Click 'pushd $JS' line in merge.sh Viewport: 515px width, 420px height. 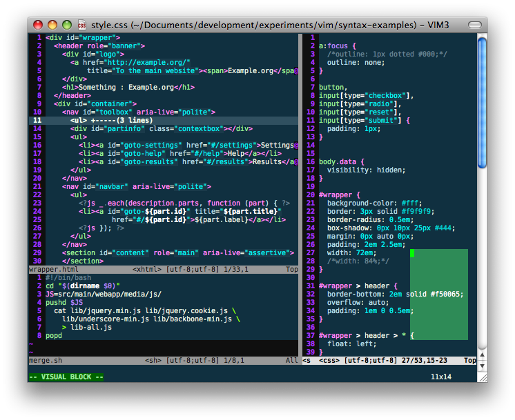64,303
